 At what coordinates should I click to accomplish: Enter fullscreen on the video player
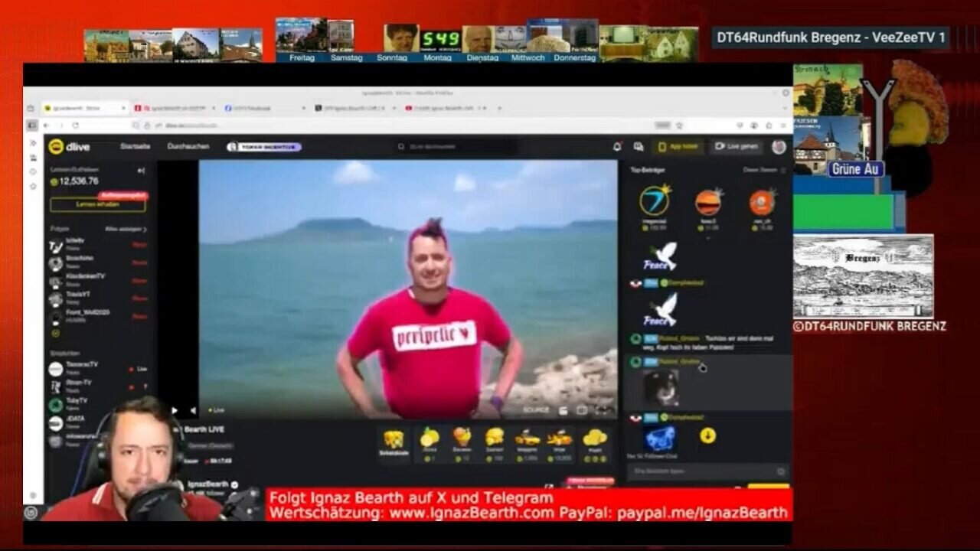pyautogui.click(x=602, y=410)
